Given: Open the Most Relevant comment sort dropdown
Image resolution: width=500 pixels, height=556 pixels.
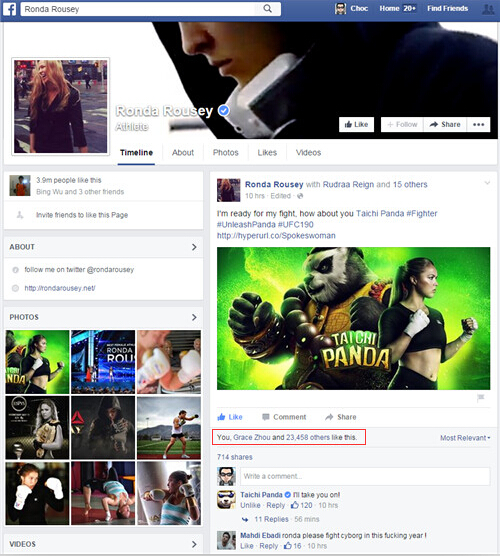Looking at the screenshot, I should (465, 438).
